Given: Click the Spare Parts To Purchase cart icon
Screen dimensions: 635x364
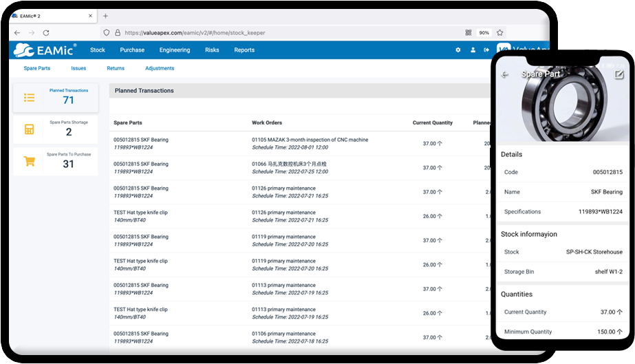Looking at the screenshot, I should pos(29,162).
